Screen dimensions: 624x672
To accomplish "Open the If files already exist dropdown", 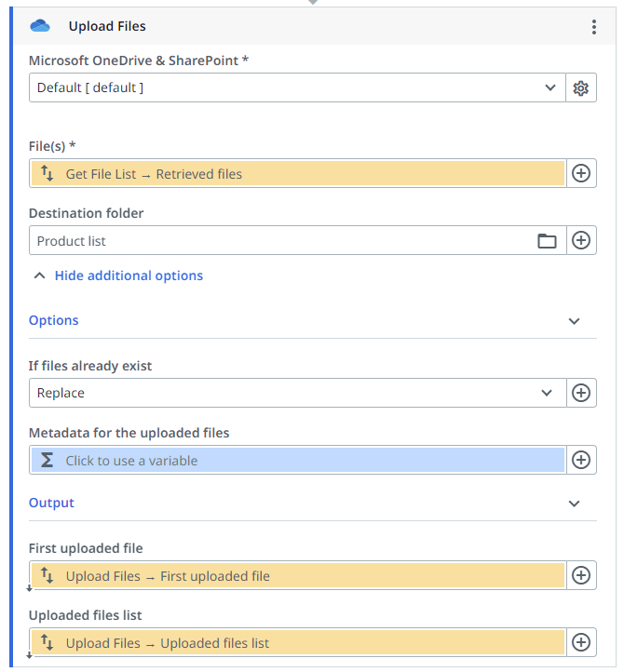I will [296, 393].
